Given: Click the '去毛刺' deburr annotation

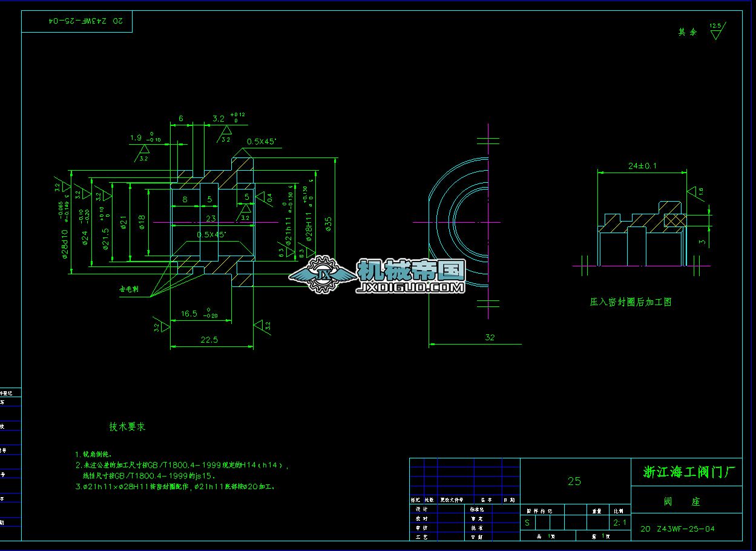Looking at the screenshot, I should 128,289.
